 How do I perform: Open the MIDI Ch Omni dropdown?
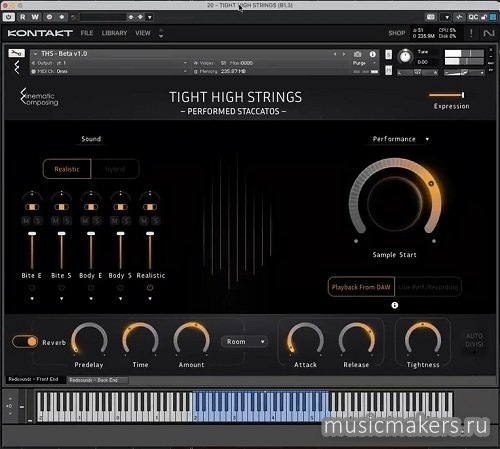[x=109, y=71]
